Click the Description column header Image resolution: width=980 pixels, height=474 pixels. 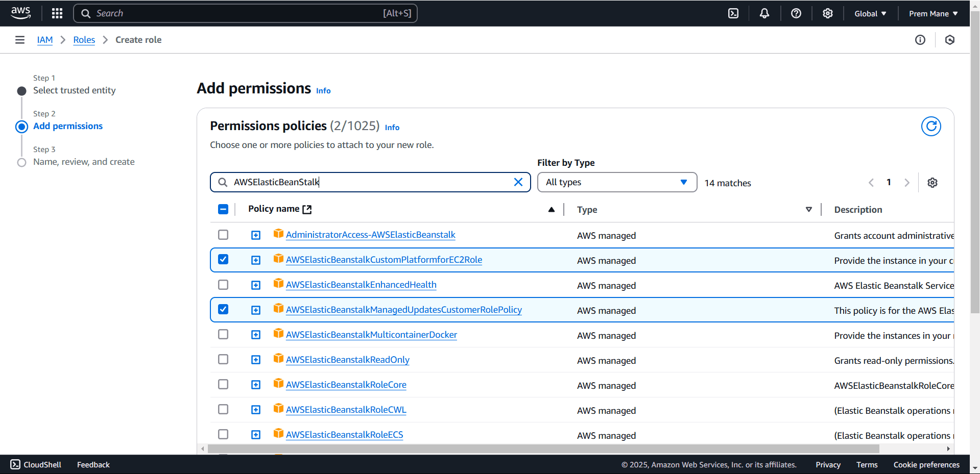(858, 210)
